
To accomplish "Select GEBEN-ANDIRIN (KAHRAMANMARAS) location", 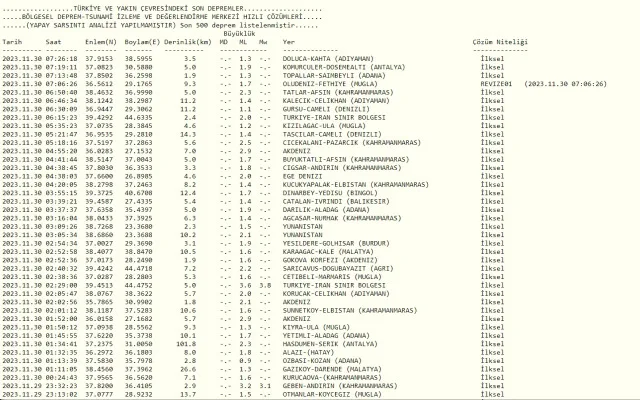I will [340, 386].
